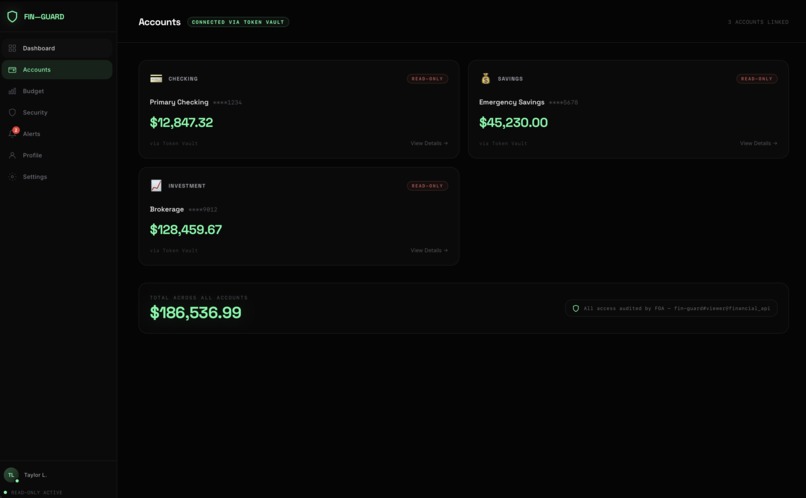This screenshot has width=806, height=498.
Task: Click the Profile person icon
Action: pyautogui.click(x=12, y=155)
